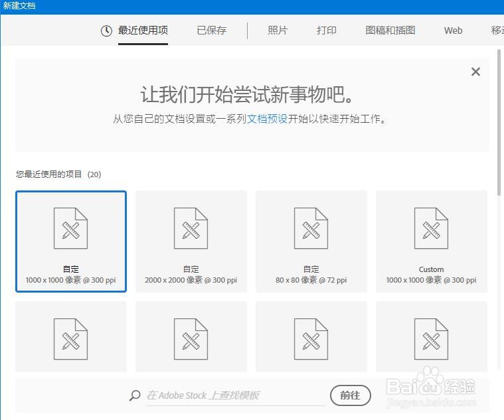504x420 pixels.
Task: Click the 让我们开始尝试新事物吧 headline
Action: point(247,95)
